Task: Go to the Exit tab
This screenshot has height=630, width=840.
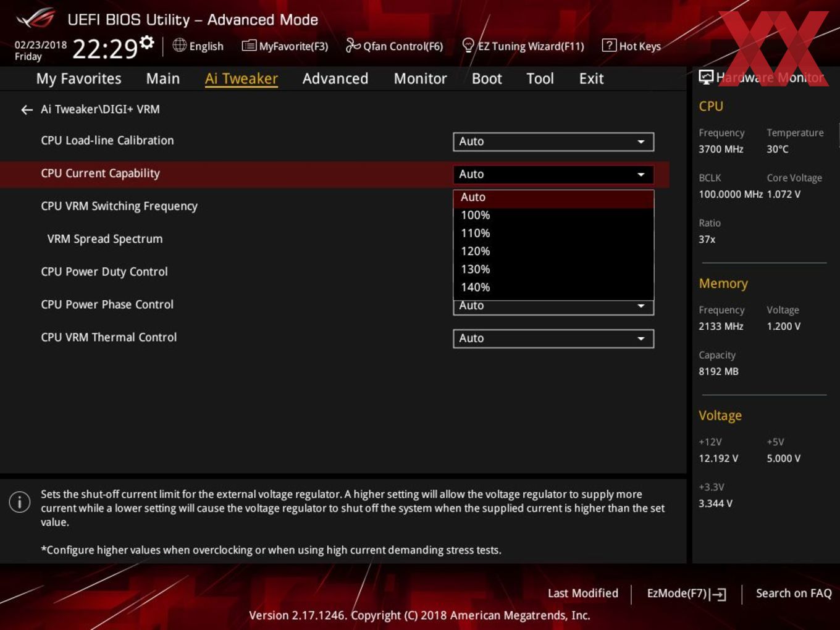Action: click(x=591, y=78)
